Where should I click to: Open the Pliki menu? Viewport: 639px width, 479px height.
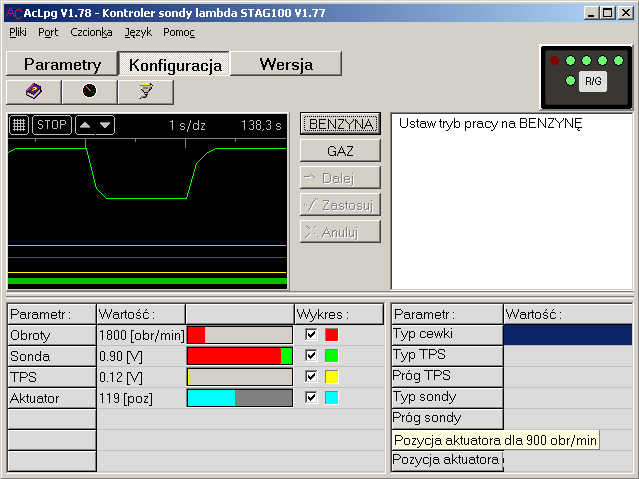(18, 32)
